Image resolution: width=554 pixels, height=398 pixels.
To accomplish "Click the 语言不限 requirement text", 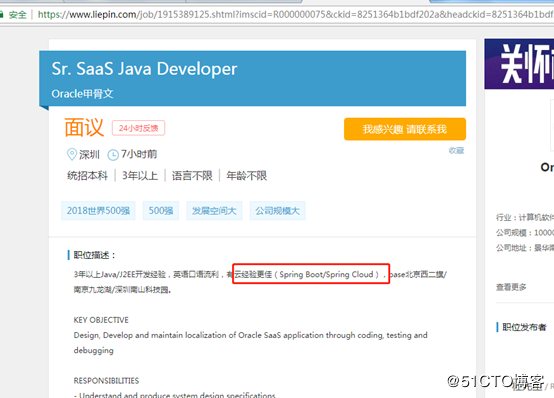I will coord(192,175).
